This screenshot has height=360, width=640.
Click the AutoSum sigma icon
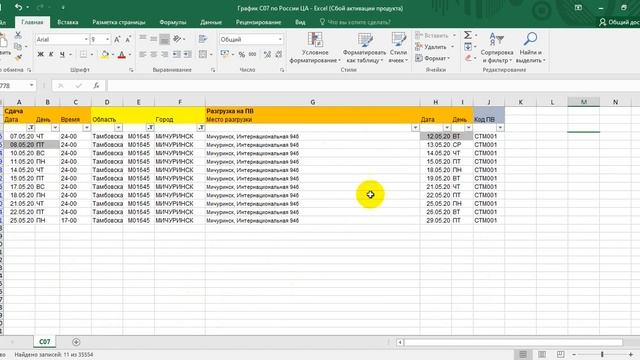pyautogui.click(x=468, y=36)
